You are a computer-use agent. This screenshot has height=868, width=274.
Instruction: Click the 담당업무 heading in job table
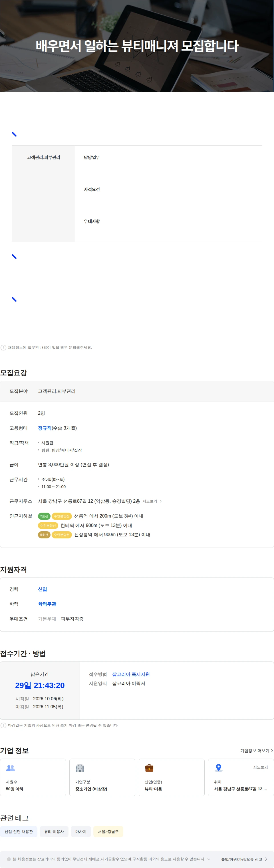coord(92,157)
